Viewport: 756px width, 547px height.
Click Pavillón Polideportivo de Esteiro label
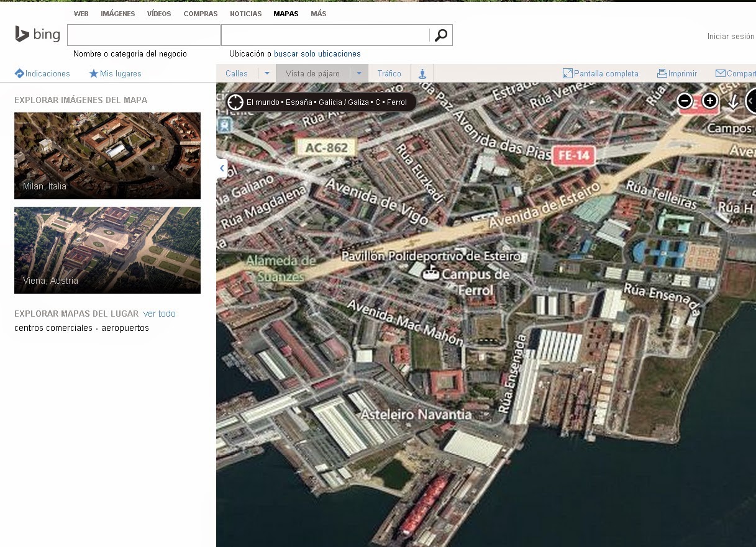point(432,256)
